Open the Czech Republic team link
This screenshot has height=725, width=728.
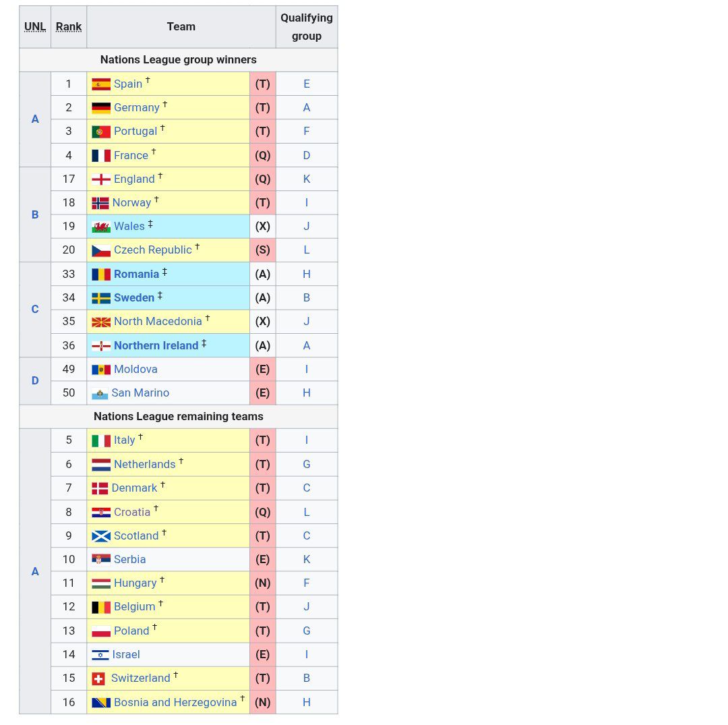coord(151,250)
